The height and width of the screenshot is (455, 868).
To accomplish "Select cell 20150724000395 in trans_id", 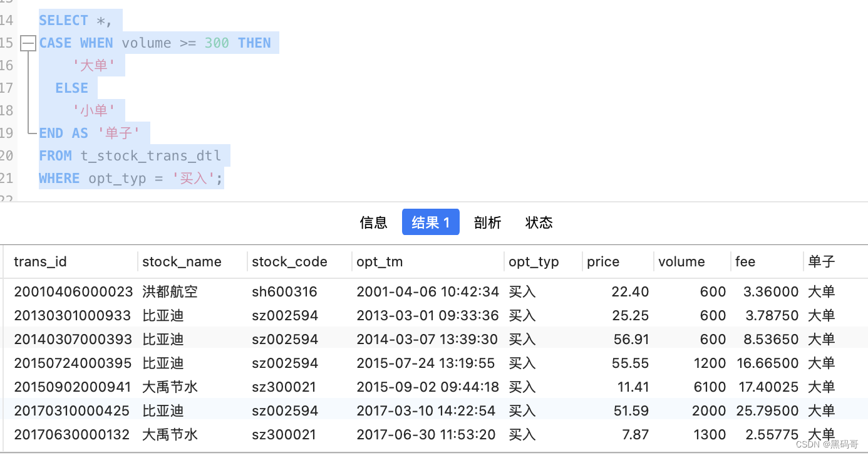I will (x=73, y=363).
